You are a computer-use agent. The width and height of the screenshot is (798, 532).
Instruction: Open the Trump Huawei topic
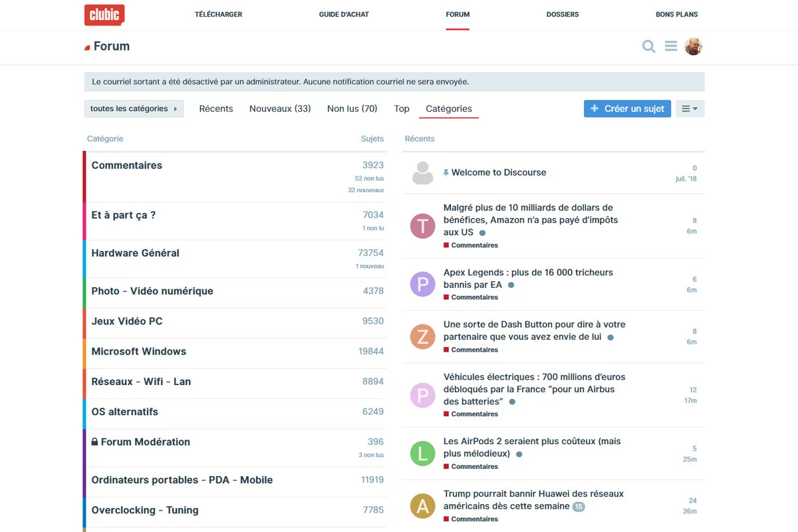tap(534, 500)
